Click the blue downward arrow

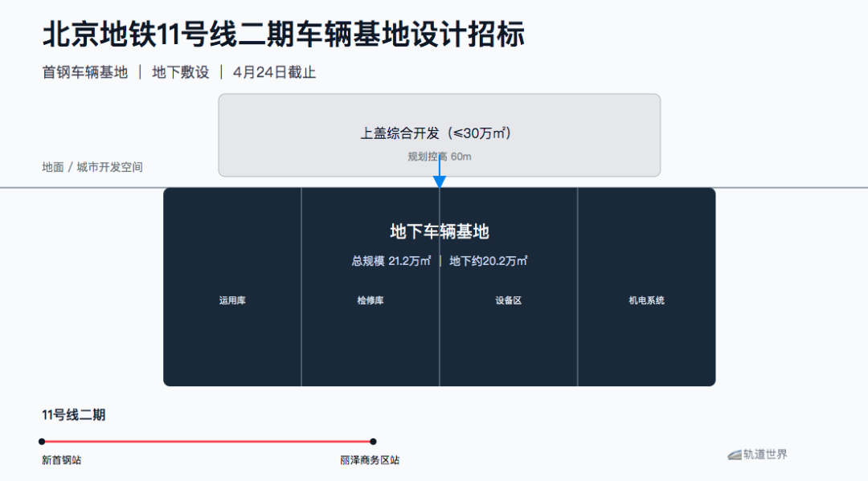tap(440, 180)
